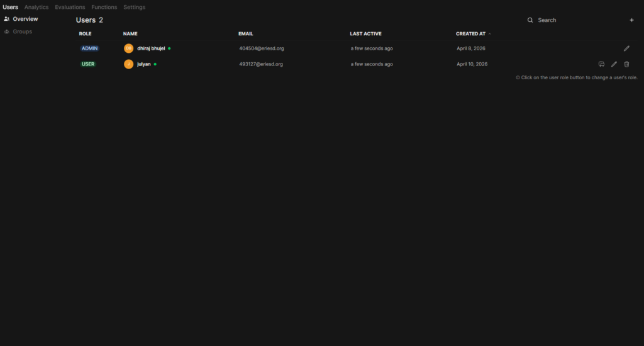Toggle the USER role badge for julyan
Viewport: 644px width, 346px height.
[88, 64]
